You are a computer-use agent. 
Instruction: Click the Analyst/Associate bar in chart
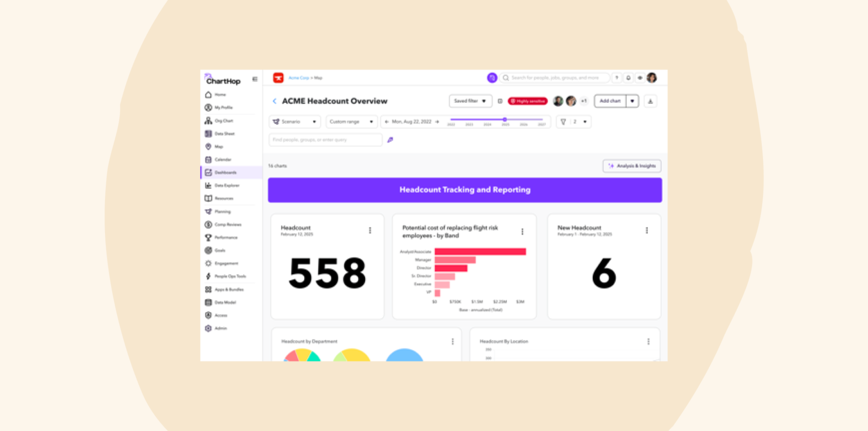(x=480, y=252)
